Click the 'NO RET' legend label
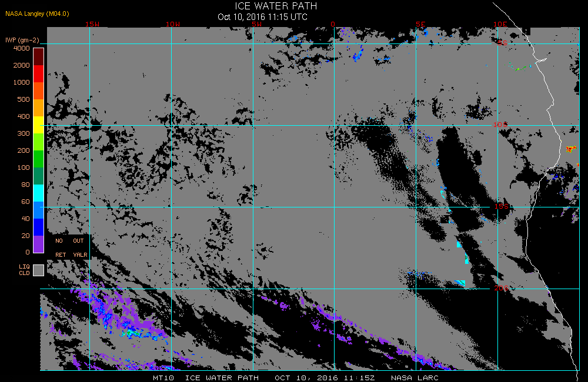 pyautogui.click(x=60, y=248)
